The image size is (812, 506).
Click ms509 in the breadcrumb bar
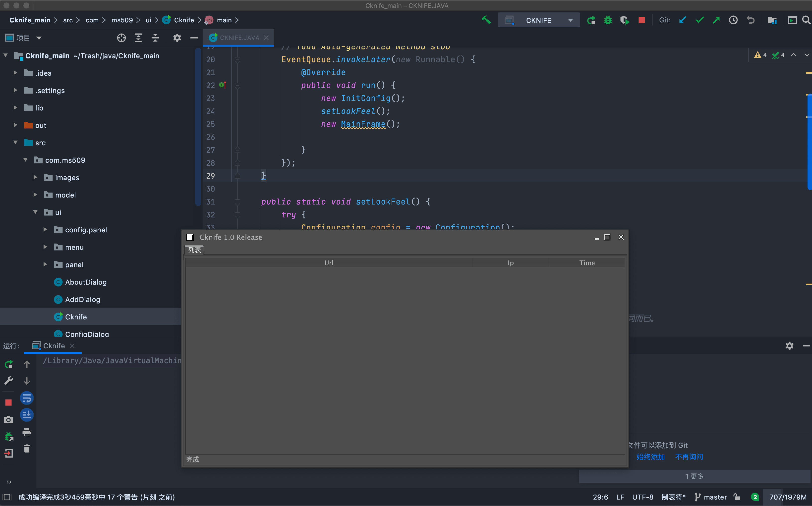(122, 20)
